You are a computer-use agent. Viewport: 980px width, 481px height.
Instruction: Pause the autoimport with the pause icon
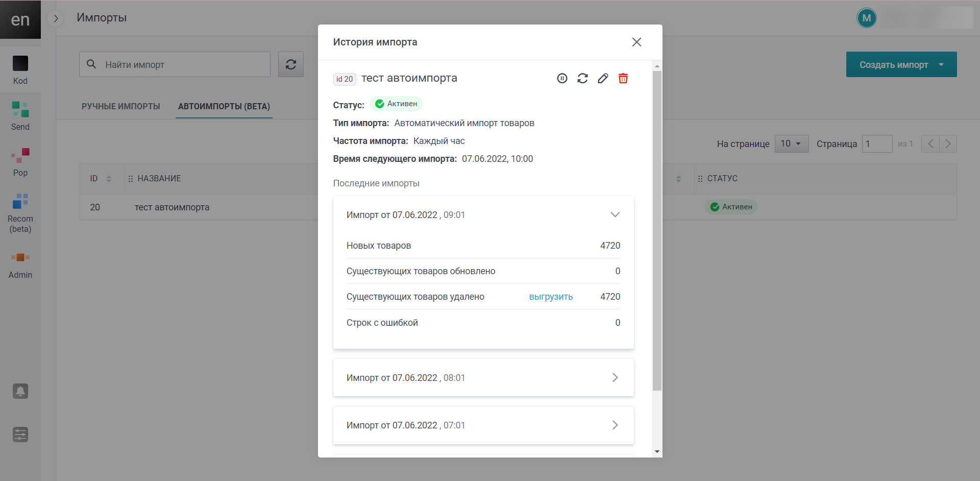click(562, 78)
